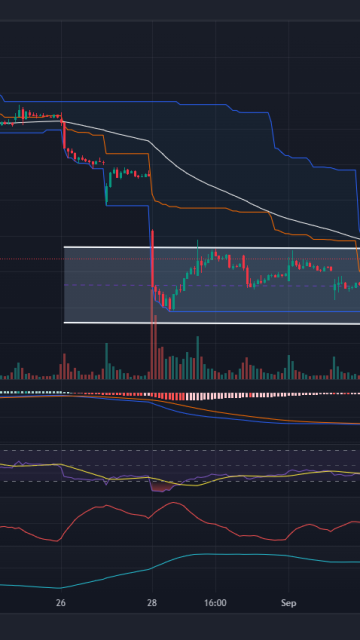Select the white rectangle's top border line
The image size is (360, 640).
point(212,247)
